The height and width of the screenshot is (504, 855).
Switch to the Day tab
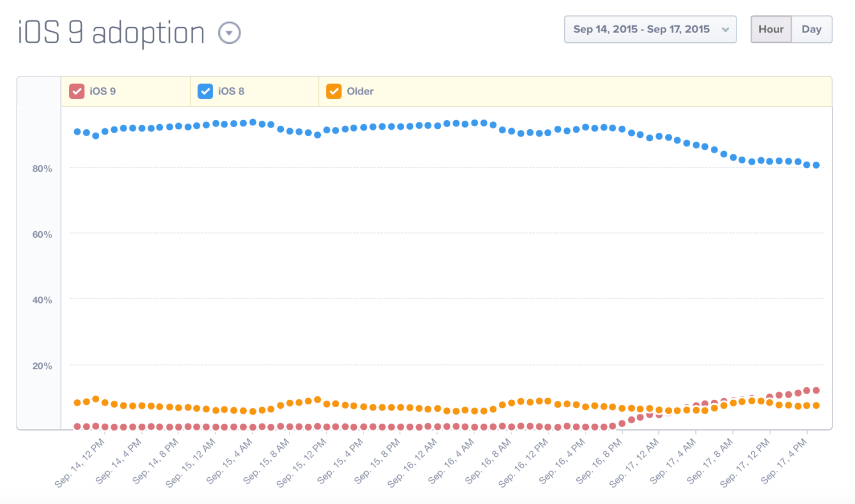812,29
